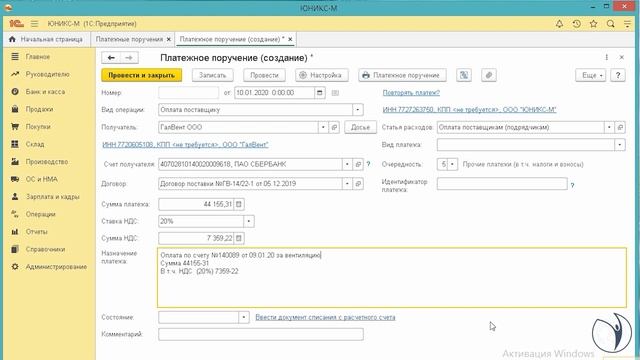This screenshot has width=640, height=360.
Task: Go back with the left arrow
Action: click(x=111, y=58)
